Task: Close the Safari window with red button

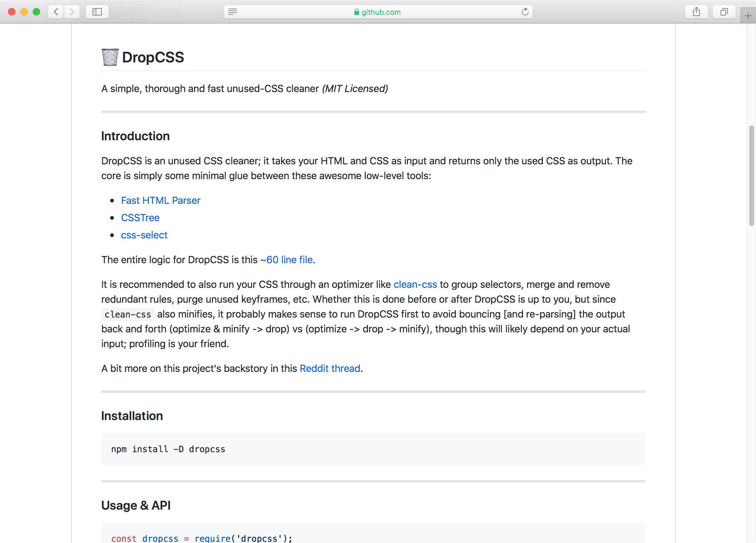Action: (11, 12)
